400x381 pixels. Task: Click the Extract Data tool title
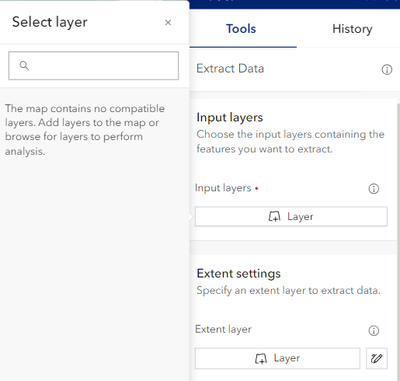[230, 69]
